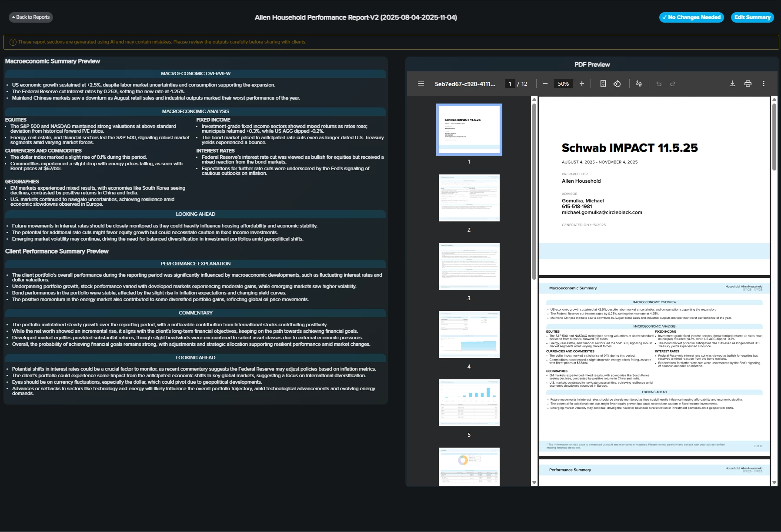
Task: Rotate the PDF counterclockwise
Action: [x=617, y=84]
